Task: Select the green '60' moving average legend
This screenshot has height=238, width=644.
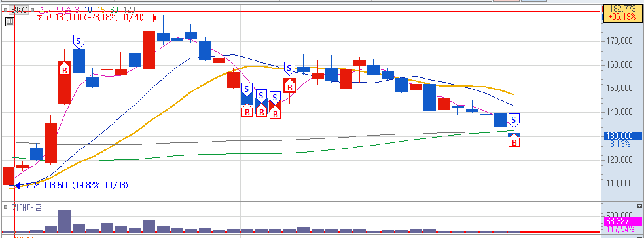Action: pyautogui.click(x=114, y=10)
